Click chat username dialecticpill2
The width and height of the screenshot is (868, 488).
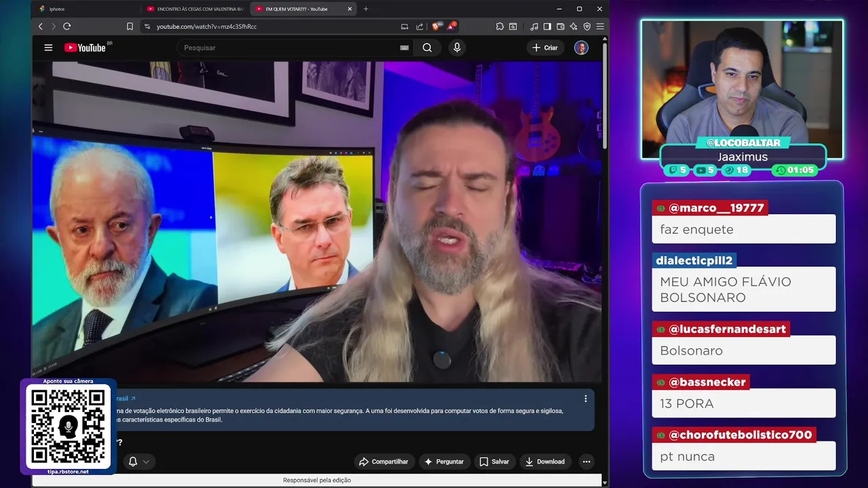click(x=694, y=260)
